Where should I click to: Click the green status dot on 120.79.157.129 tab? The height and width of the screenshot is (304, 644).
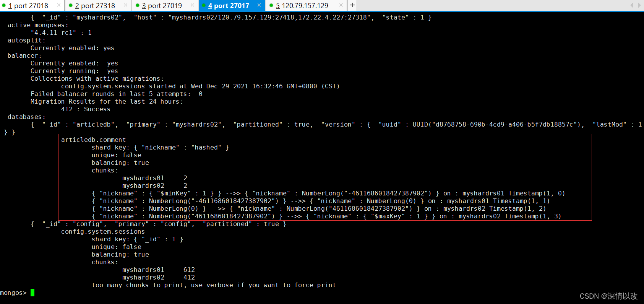271,5
